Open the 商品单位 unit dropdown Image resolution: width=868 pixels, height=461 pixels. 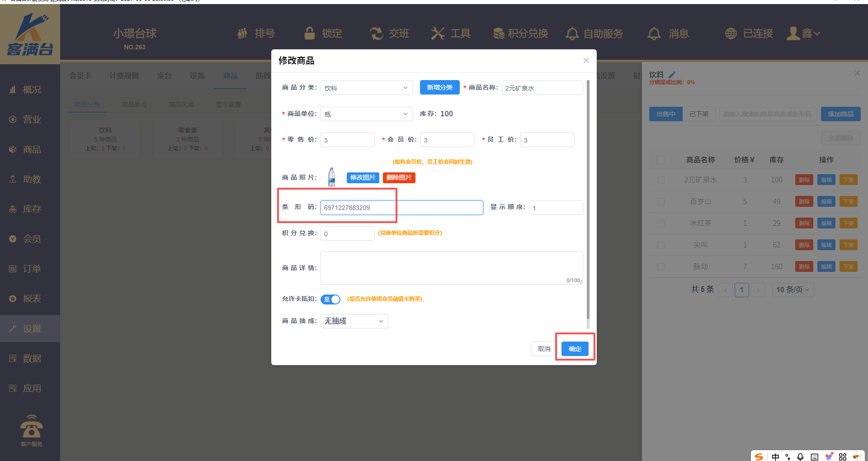(x=366, y=114)
